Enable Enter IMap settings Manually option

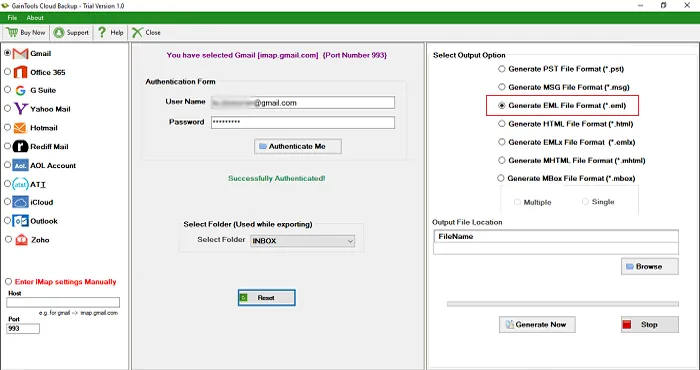point(8,282)
